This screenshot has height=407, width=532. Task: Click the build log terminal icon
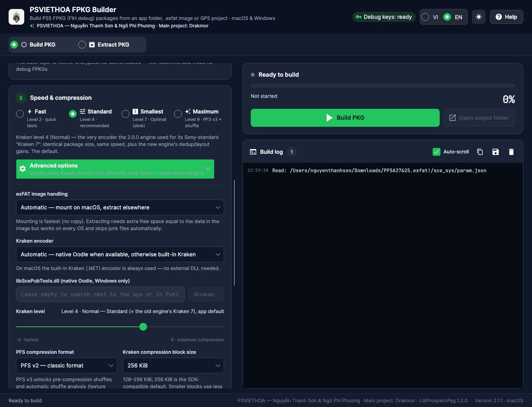pos(253,152)
